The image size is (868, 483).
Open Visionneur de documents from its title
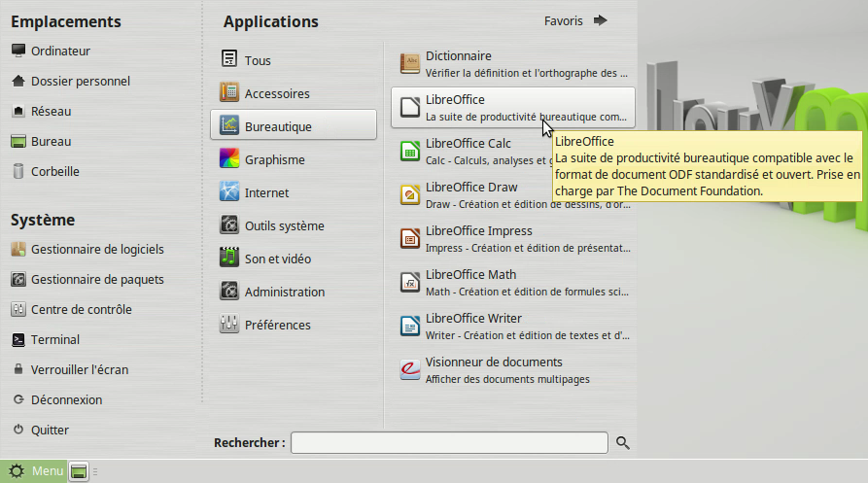494,362
